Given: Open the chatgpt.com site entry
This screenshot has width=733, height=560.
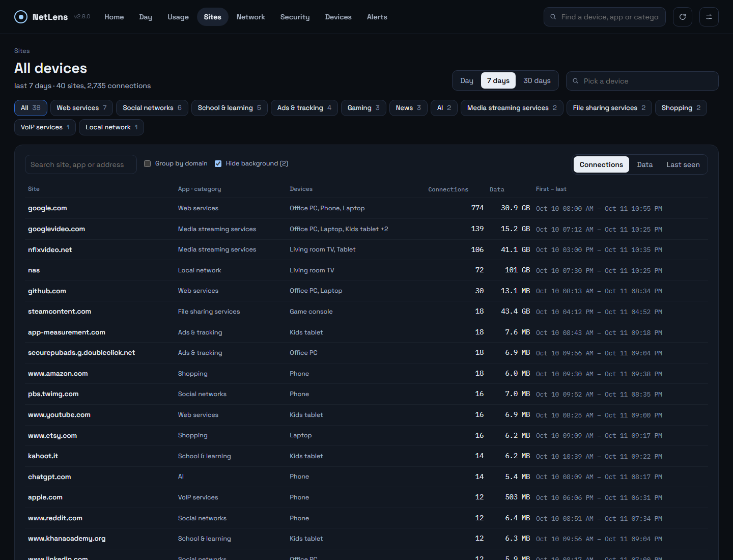Looking at the screenshot, I should tap(366, 477).
